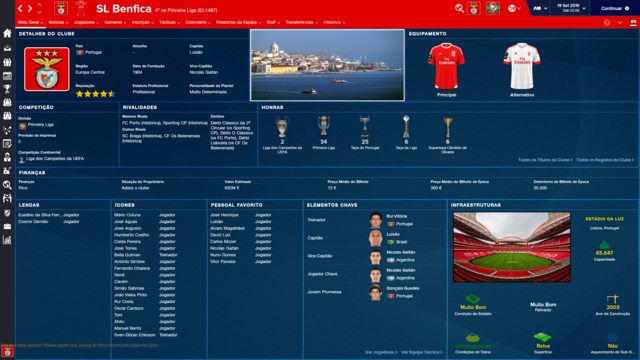Image resolution: width=640 pixels, height=360 pixels.
Task: Click the bar chart finances icon in sidebar
Action: pyautogui.click(x=7, y=240)
